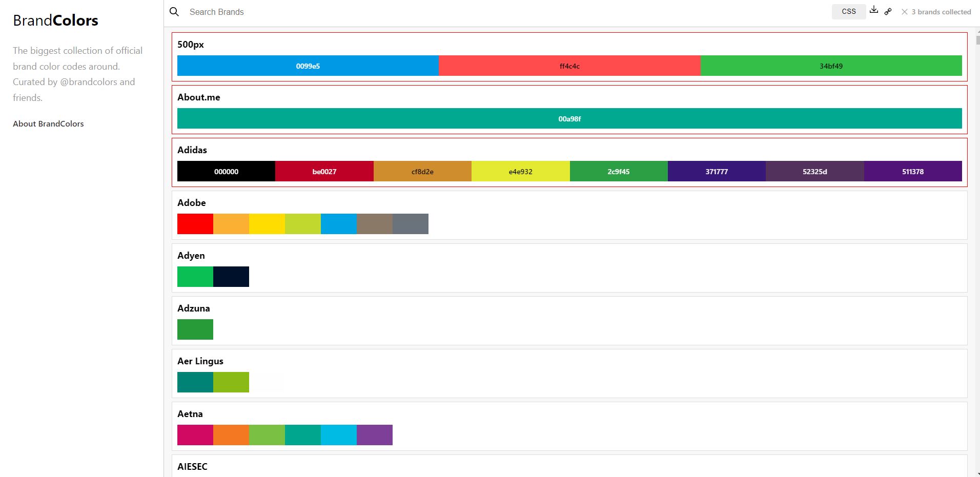Click Adobe orange color swatch
Viewport: 980px width, 477px height.
(231, 224)
